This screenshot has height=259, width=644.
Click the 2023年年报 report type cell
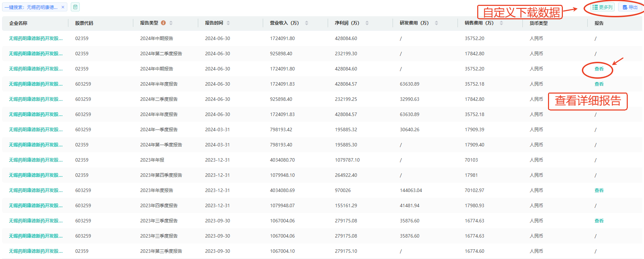point(152,160)
